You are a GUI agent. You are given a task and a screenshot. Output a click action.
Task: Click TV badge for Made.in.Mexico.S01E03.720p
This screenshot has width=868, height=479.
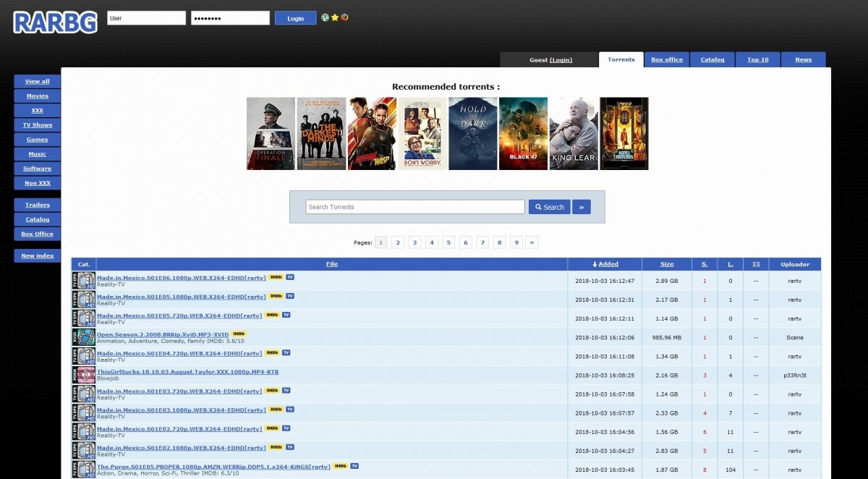pyautogui.click(x=286, y=390)
